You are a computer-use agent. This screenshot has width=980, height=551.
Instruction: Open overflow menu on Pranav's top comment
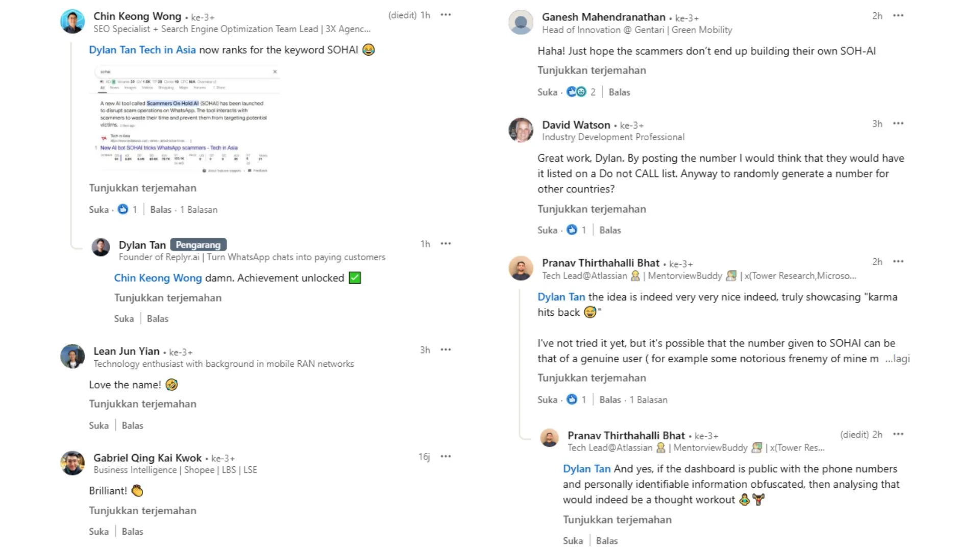(x=898, y=262)
